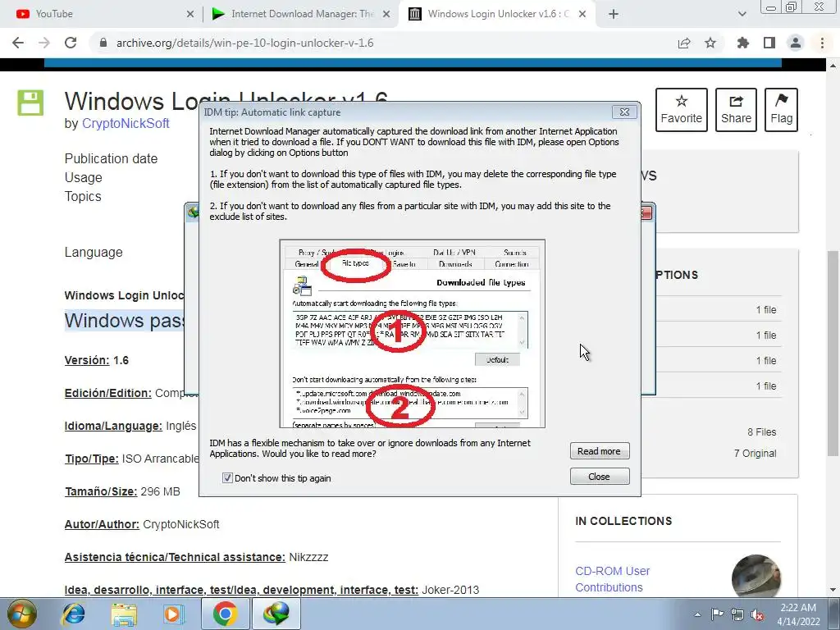Click the green software item icon
Viewport: 840px width, 630px height.
click(x=30, y=103)
